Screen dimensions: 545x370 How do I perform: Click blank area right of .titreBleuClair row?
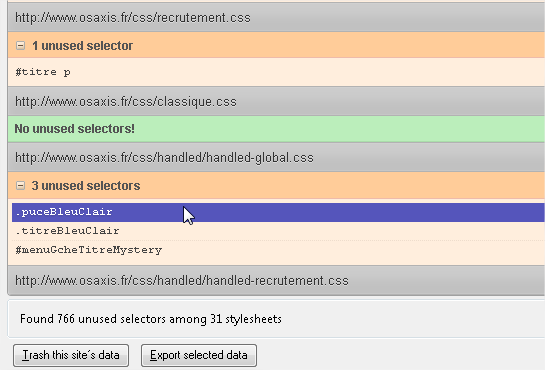tap(330, 231)
